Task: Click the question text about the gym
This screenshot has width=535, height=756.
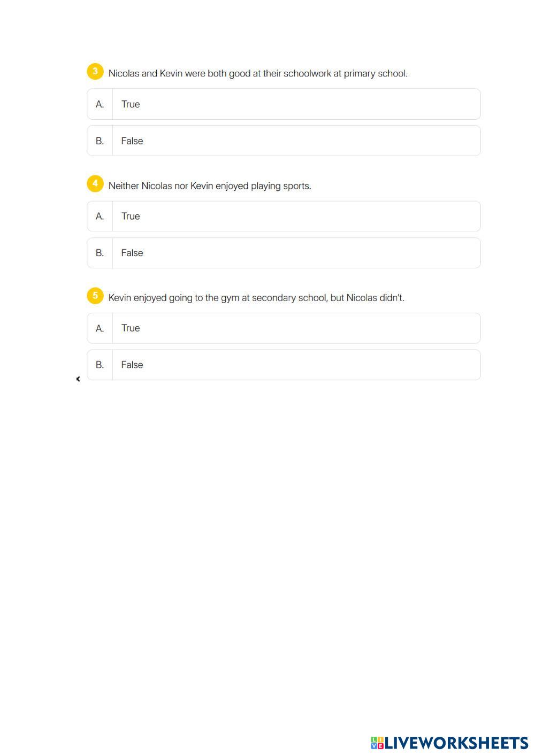Action: coord(256,298)
